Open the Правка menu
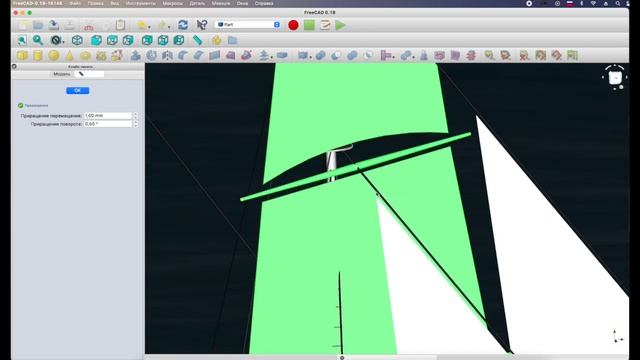The height and width of the screenshot is (360, 640). (95, 3)
